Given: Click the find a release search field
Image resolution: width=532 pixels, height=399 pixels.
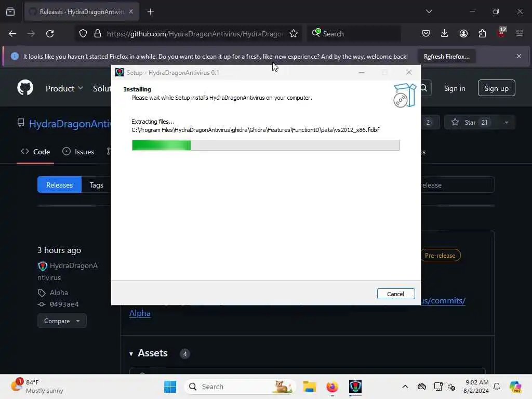Looking at the screenshot, I should pyautogui.click(x=457, y=185).
